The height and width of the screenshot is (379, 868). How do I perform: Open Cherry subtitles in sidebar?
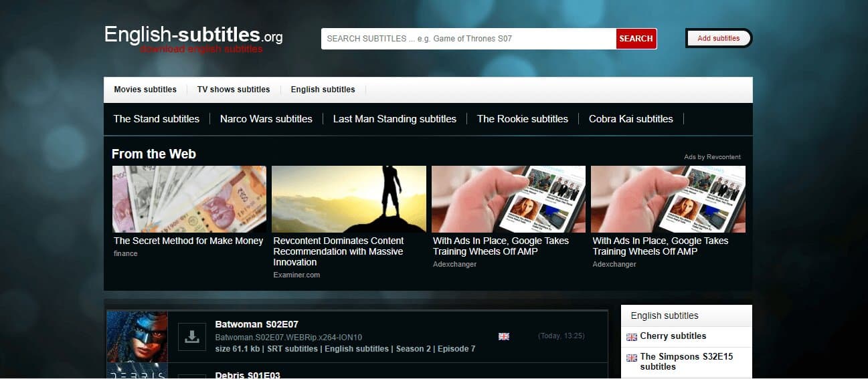673,336
